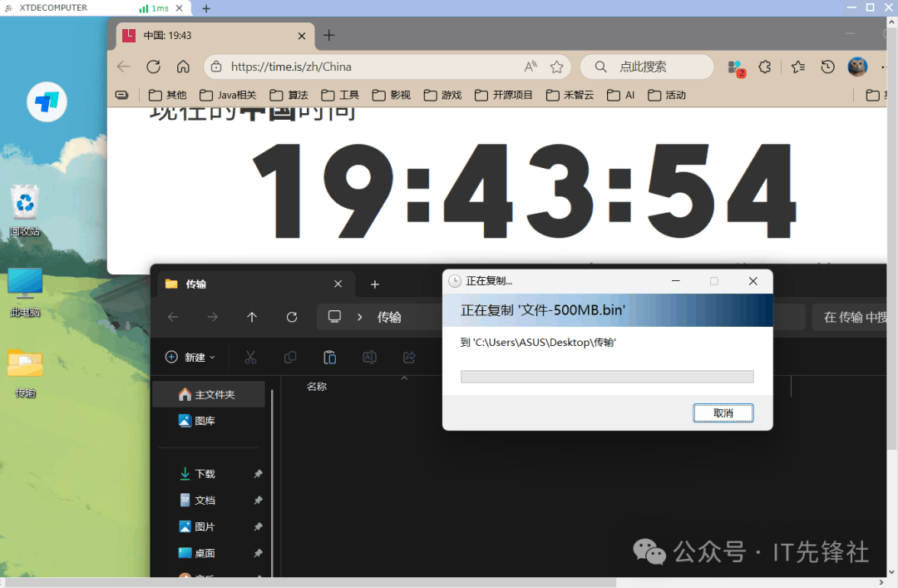Collapse column sort chevron above 名称

(404, 378)
